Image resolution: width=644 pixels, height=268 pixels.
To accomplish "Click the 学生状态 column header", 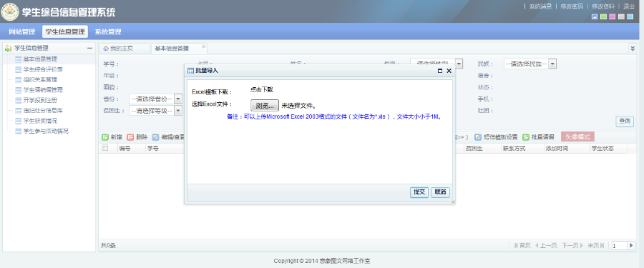I will click(602, 149).
